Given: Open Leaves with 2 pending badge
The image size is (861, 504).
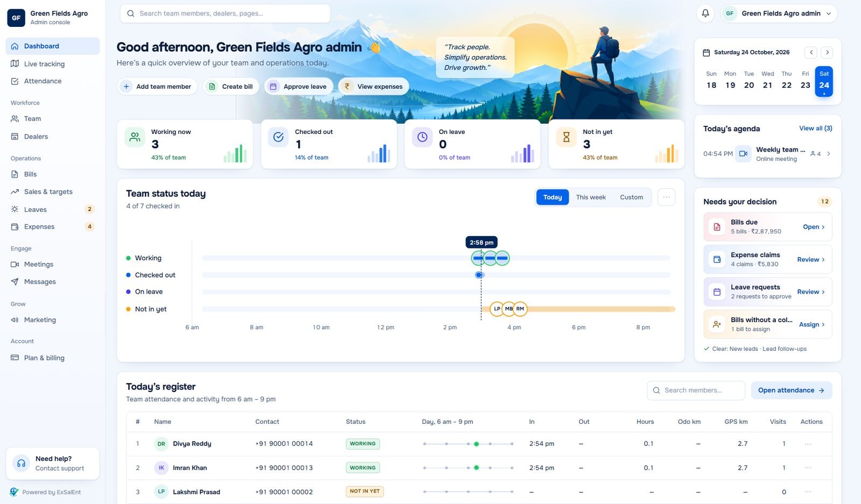Looking at the screenshot, I should click(53, 210).
